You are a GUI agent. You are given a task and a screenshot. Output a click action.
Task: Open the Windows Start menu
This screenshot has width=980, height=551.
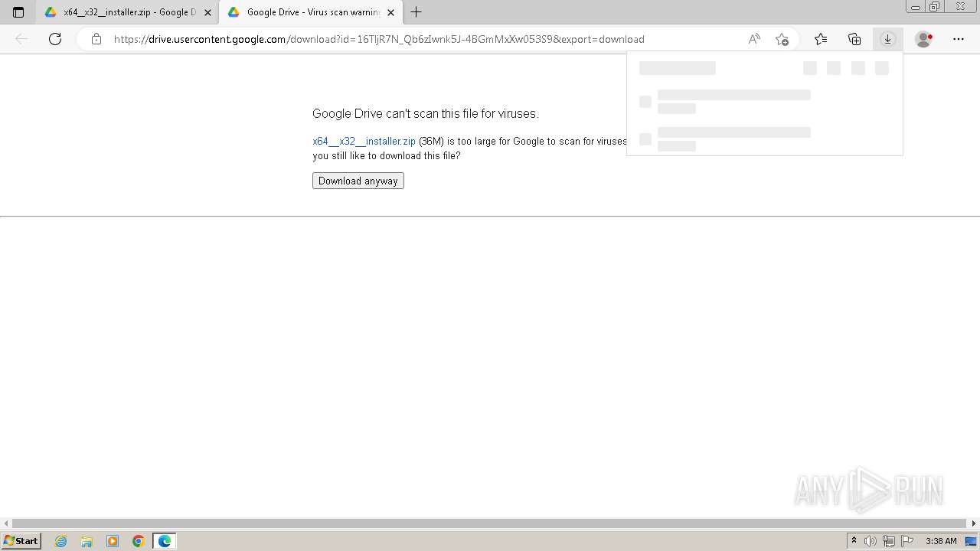(21, 541)
